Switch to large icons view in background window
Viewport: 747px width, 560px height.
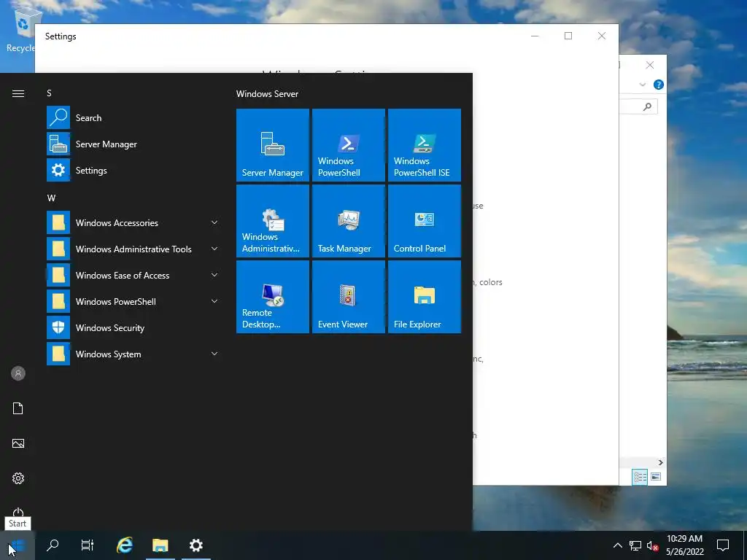click(656, 477)
